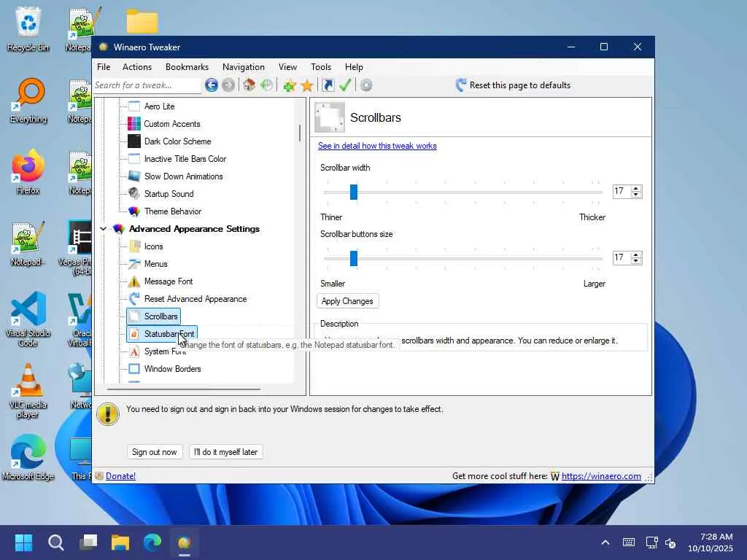
Task: Click the tree panel horizontal scrollbar
Action: point(184,389)
